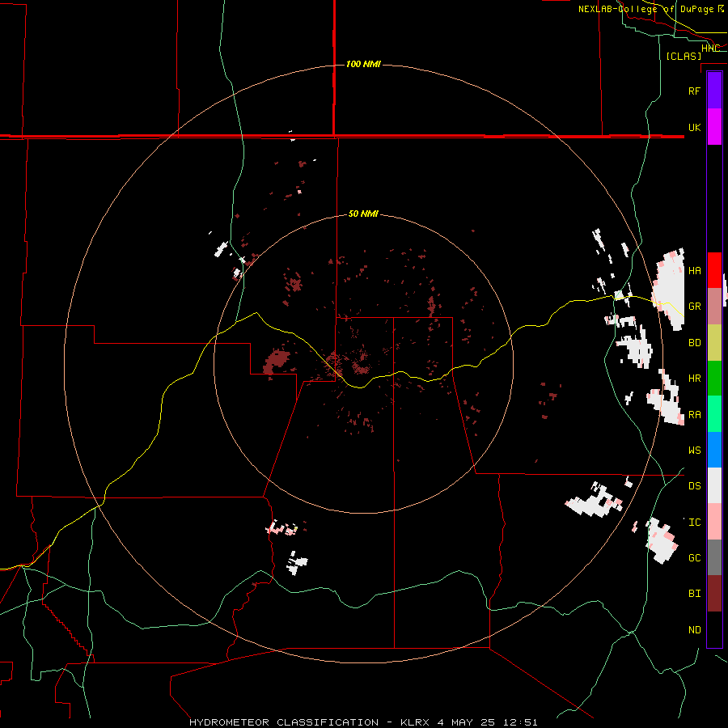Select the GR graupel label
Screen dimensions: 728x728
click(x=694, y=307)
